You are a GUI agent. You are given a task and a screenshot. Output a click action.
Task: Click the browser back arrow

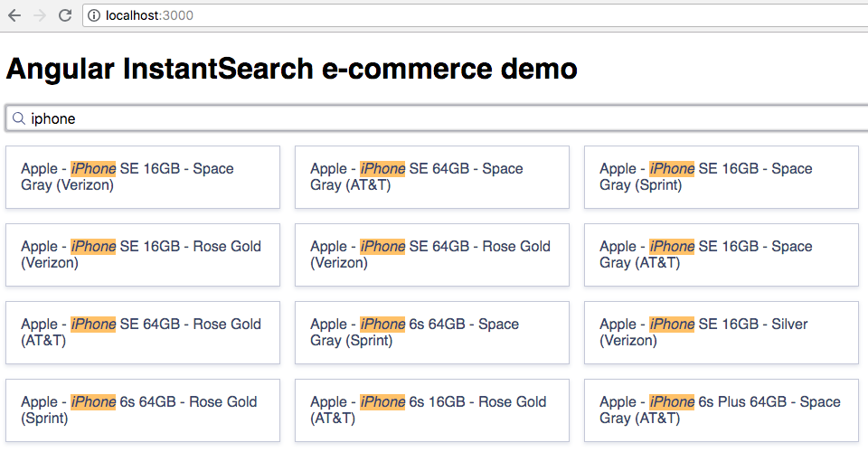pyautogui.click(x=14, y=15)
